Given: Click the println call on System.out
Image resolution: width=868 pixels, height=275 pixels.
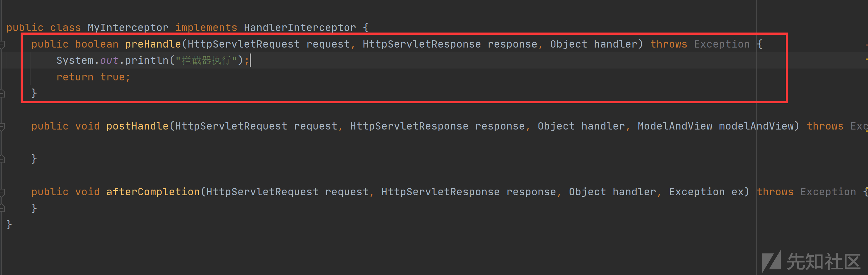Looking at the screenshot, I should (147, 60).
